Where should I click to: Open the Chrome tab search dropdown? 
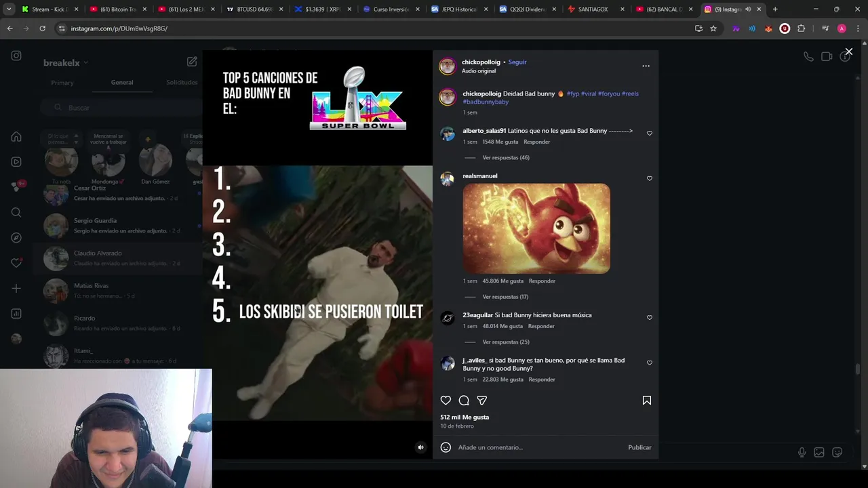click(9, 9)
